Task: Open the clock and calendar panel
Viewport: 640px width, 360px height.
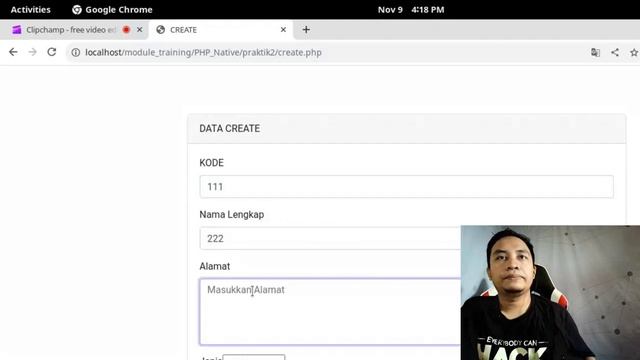Action: coord(411,10)
